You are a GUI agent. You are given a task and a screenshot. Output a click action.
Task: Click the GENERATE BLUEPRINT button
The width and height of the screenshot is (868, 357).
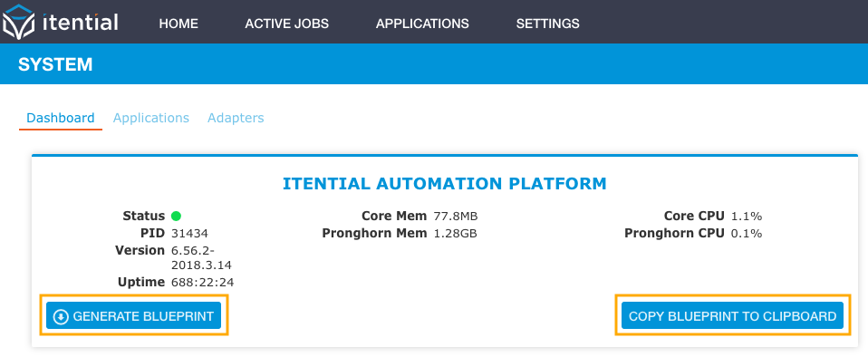click(x=133, y=315)
